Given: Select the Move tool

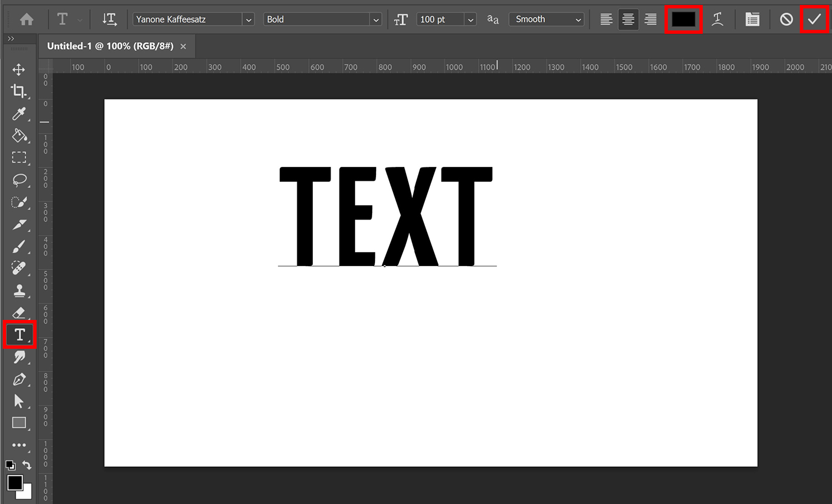Looking at the screenshot, I should pyautogui.click(x=19, y=69).
